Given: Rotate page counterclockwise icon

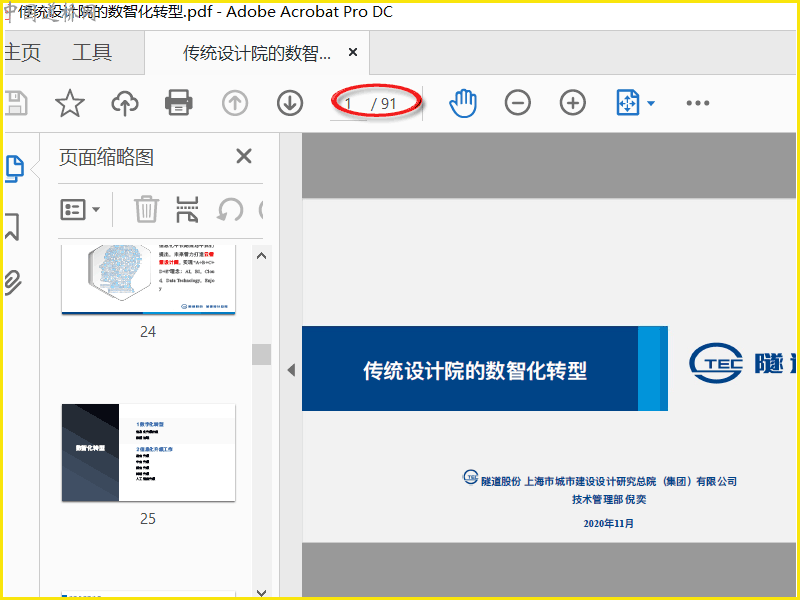Looking at the screenshot, I should coord(230,210).
